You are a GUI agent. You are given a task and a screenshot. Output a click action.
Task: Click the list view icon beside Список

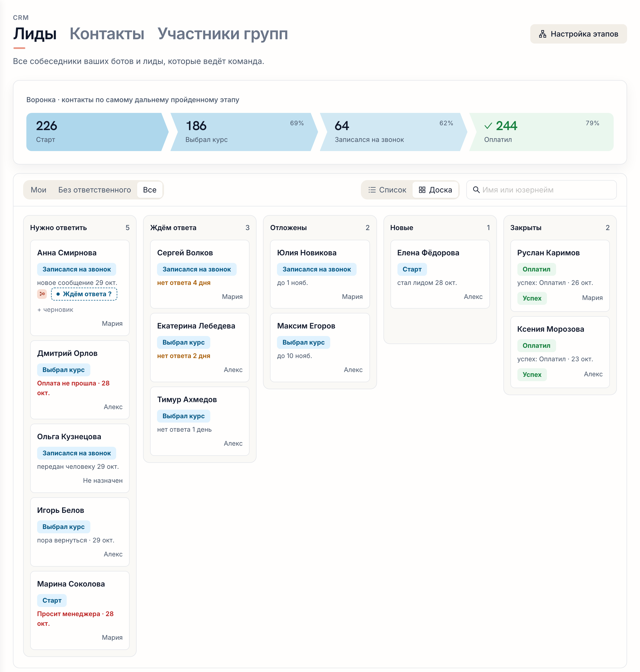(x=372, y=190)
